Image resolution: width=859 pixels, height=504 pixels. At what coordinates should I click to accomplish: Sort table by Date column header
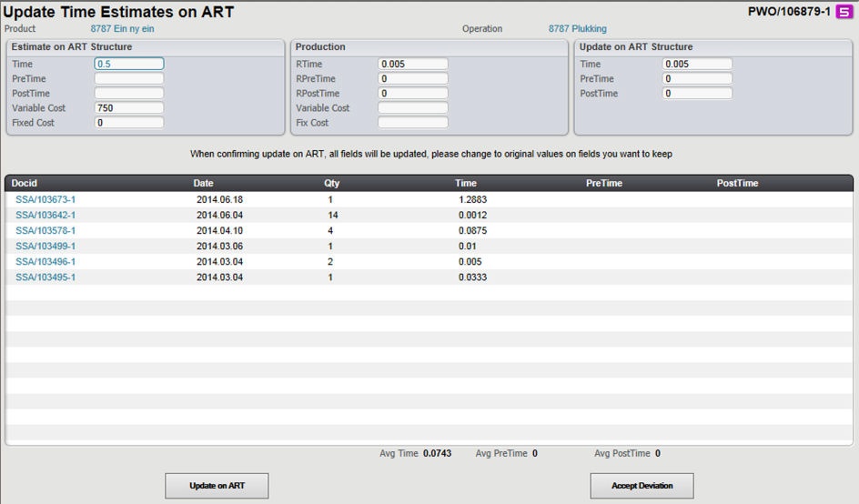[x=203, y=183]
